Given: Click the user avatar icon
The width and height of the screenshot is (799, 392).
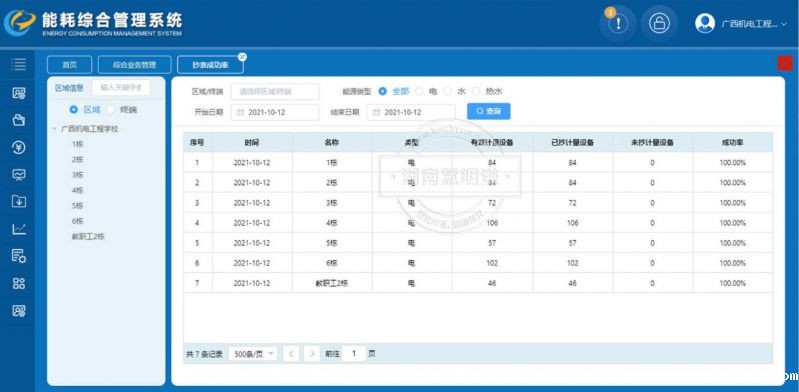Looking at the screenshot, I should coord(705,23).
